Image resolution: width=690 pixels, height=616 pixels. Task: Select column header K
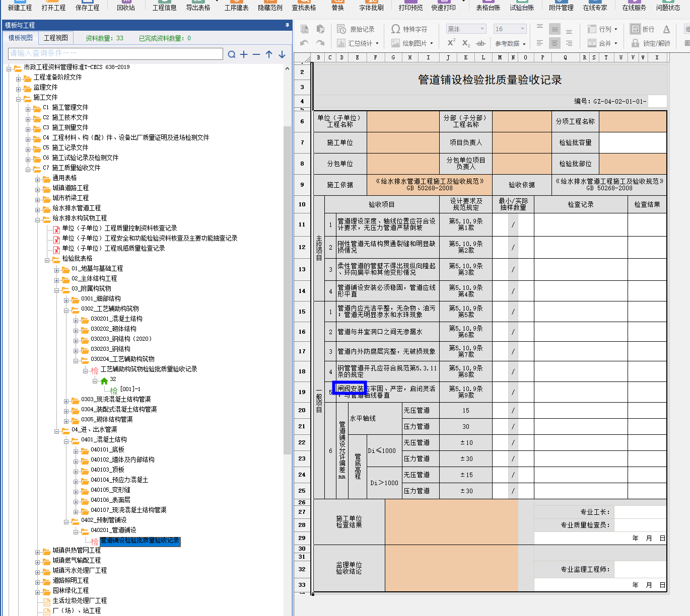click(465, 57)
